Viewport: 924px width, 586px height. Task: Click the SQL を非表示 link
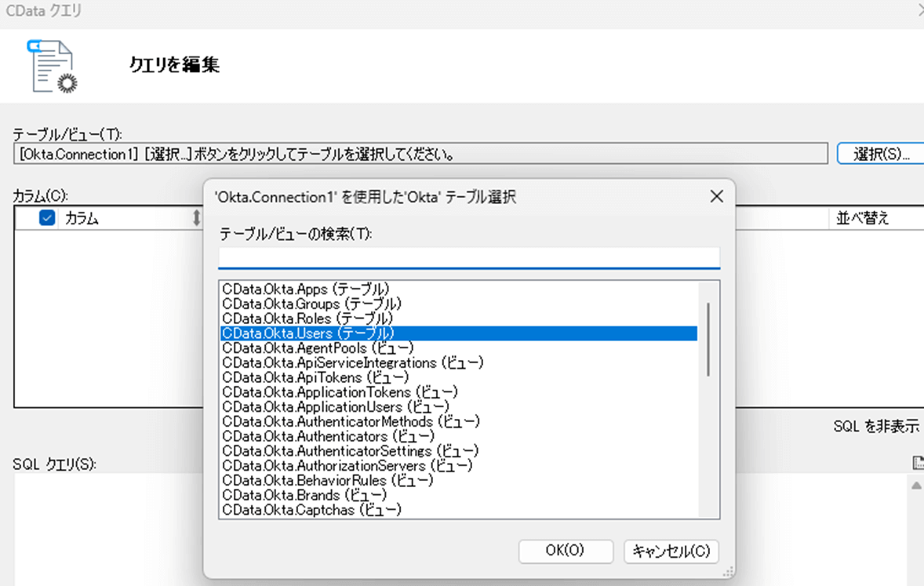point(875,427)
